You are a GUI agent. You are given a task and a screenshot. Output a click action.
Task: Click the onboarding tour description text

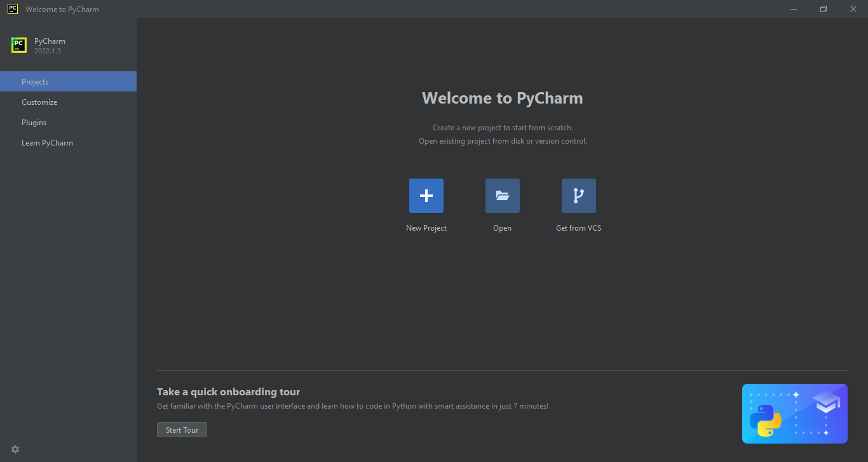click(353, 405)
